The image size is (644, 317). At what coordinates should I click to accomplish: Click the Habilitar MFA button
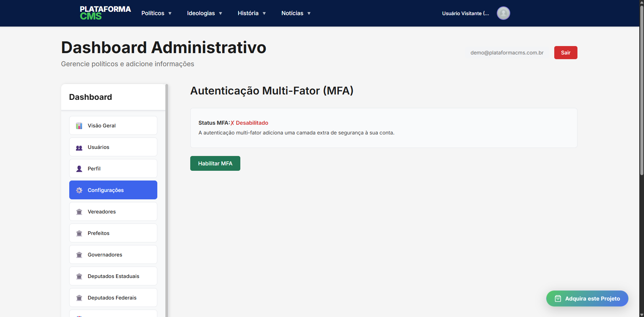click(x=215, y=163)
